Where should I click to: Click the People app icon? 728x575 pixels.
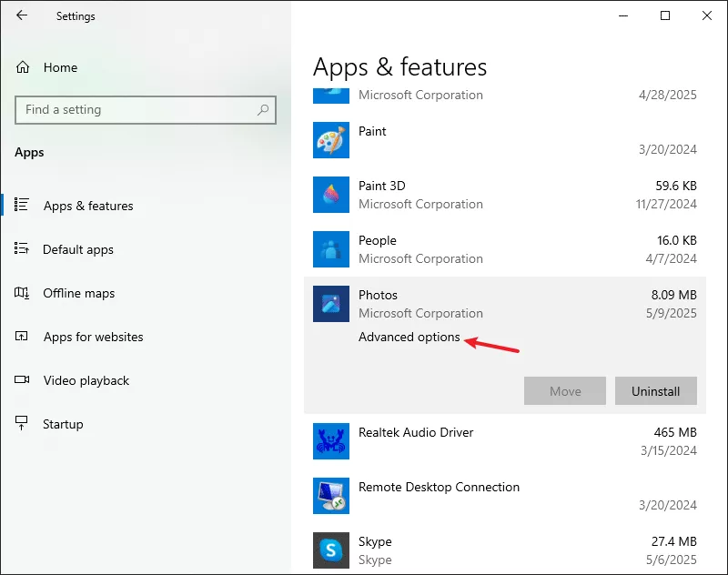[331, 249]
